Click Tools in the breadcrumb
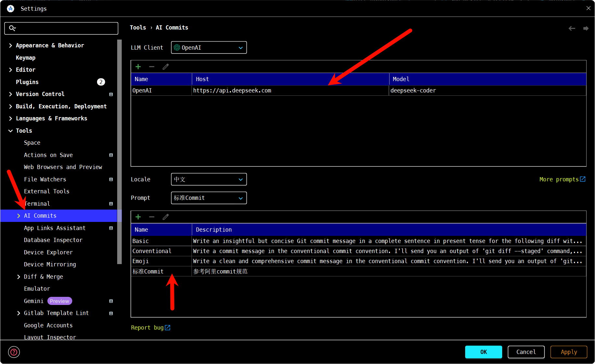The height and width of the screenshot is (364, 595). point(138,28)
